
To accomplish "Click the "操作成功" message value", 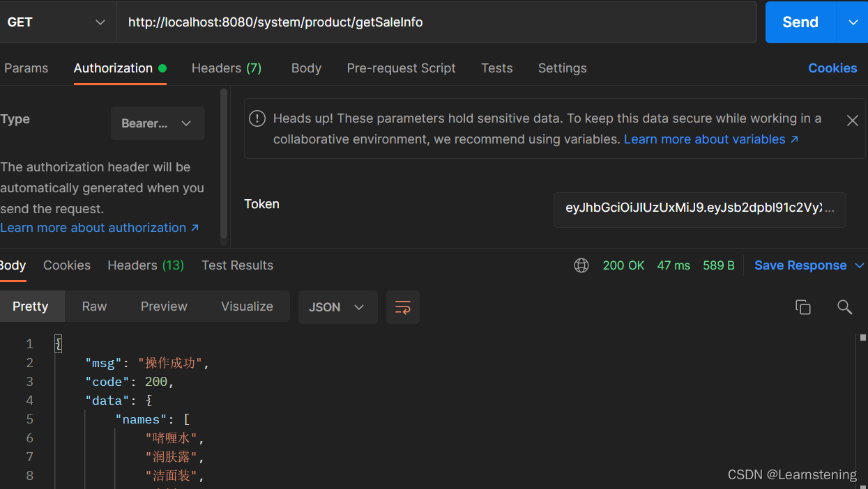I will coord(170,363).
